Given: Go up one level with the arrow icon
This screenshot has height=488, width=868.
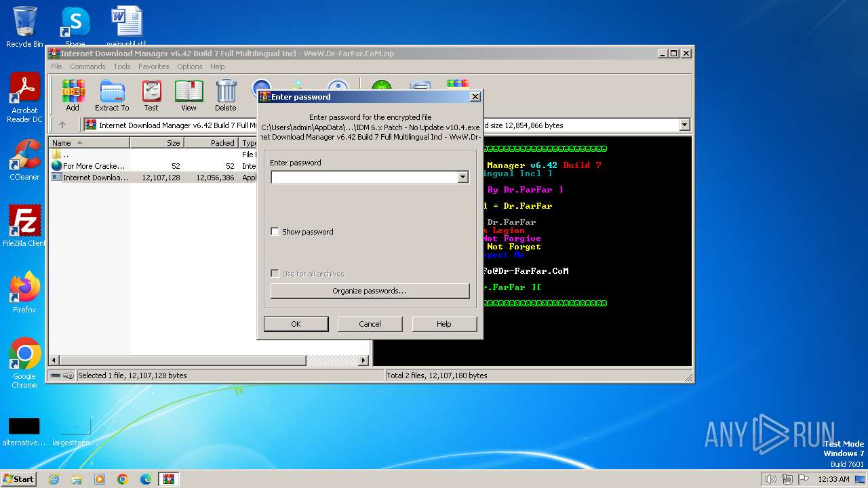Looking at the screenshot, I should coord(62,125).
